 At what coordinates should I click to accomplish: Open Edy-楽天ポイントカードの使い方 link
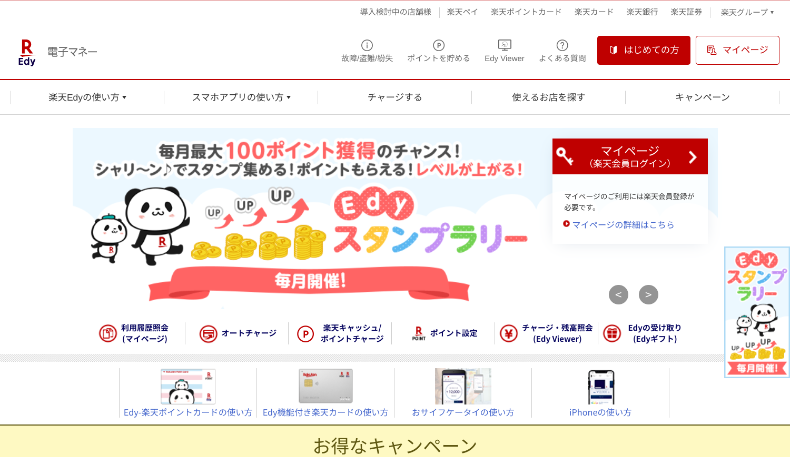(187, 412)
